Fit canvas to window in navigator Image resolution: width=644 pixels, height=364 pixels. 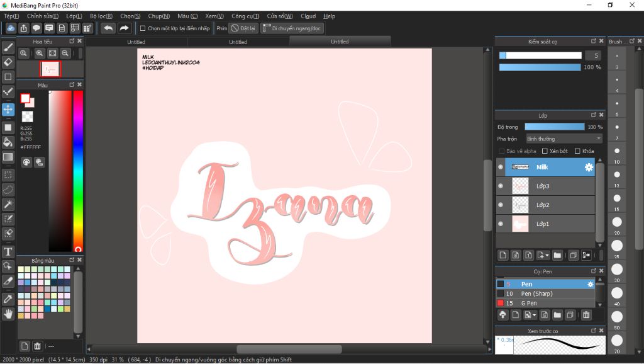52,53
